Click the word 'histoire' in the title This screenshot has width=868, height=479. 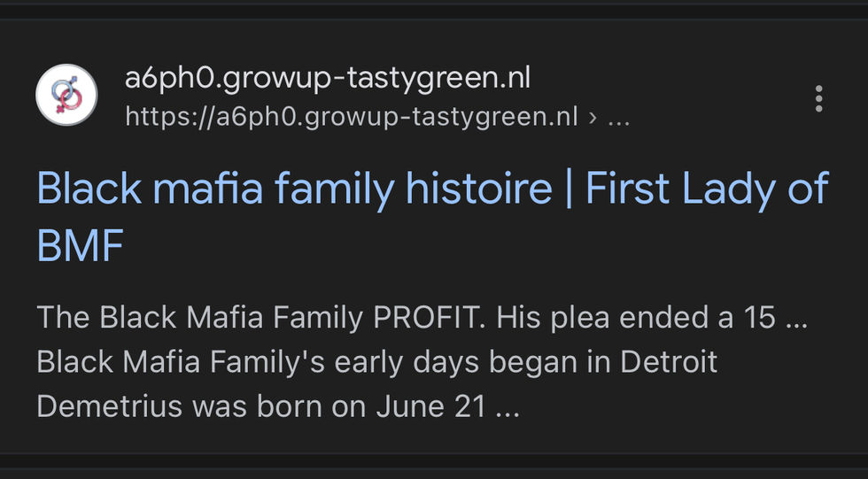click(479, 189)
